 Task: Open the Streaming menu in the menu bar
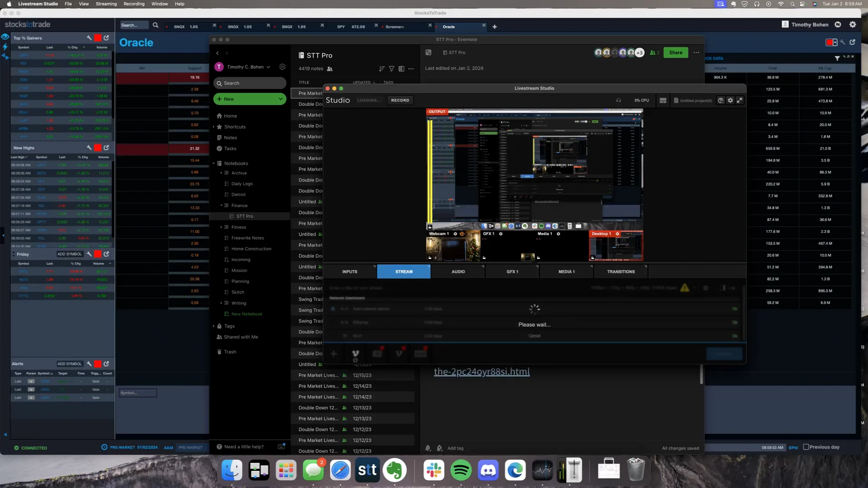click(106, 4)
